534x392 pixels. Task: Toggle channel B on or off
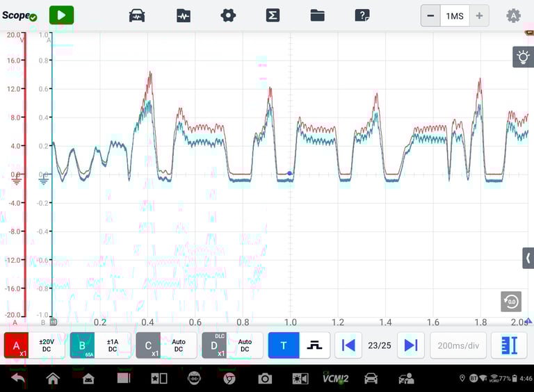pyautogui.click(x=82, y=345)
